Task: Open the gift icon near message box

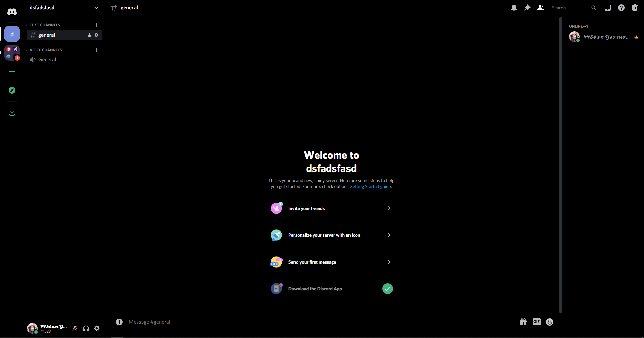Action: pyautogui.click(x=523, y=322)
